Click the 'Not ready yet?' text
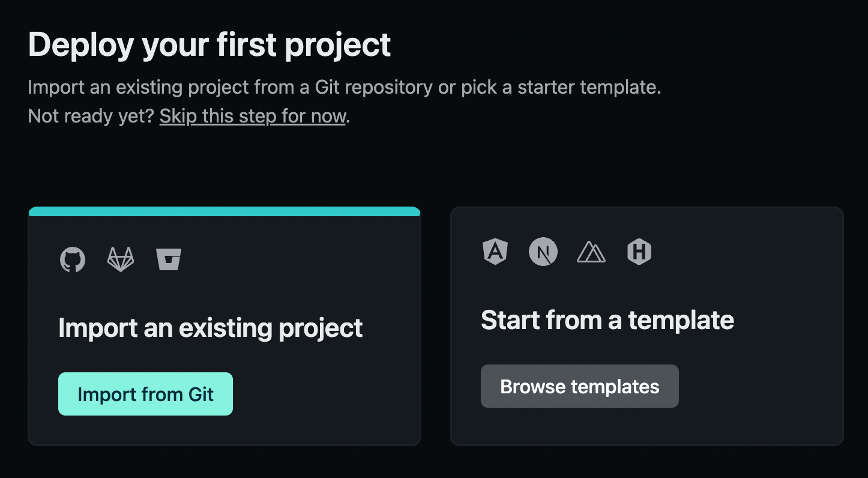This screenshot has height=478, width=868. click(x=91, y=116)
